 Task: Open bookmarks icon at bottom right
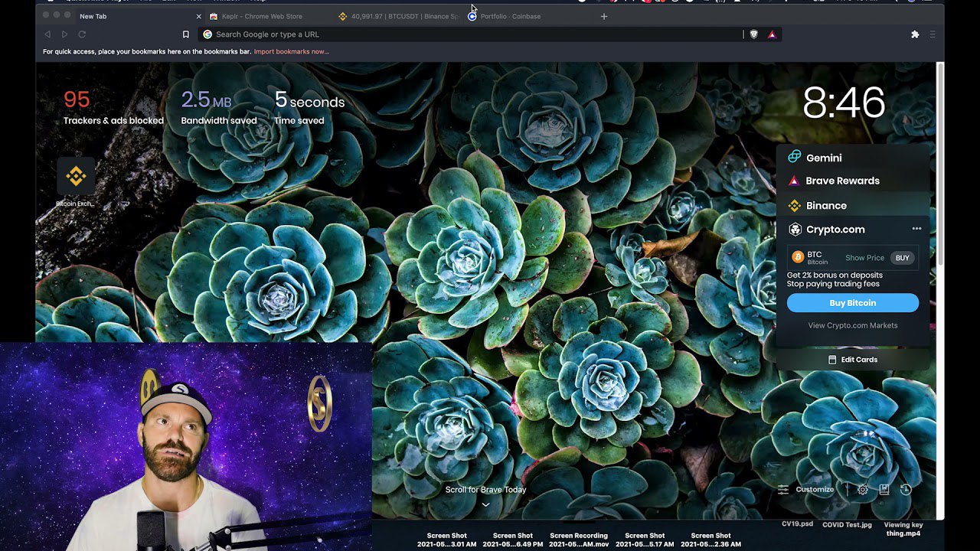pos(884,490)
